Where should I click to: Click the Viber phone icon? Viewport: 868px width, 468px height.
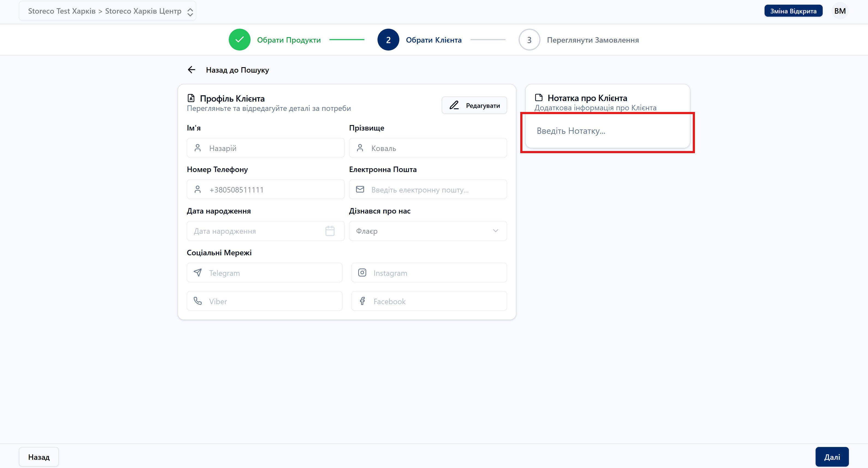198,301
